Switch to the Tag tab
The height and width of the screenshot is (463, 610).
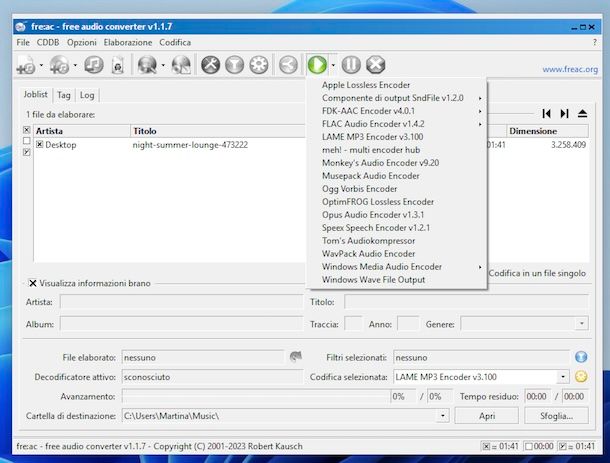pos(64,95)
